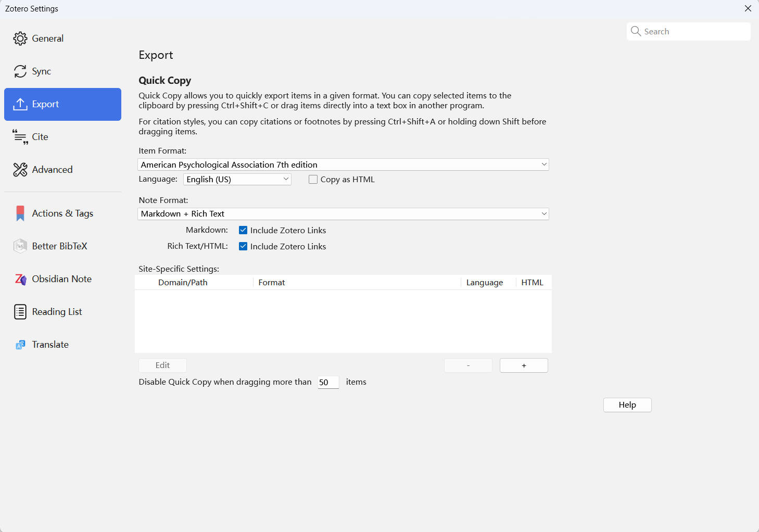Click the search magnifier icon
759x532 pixels.
coord(636,31)
